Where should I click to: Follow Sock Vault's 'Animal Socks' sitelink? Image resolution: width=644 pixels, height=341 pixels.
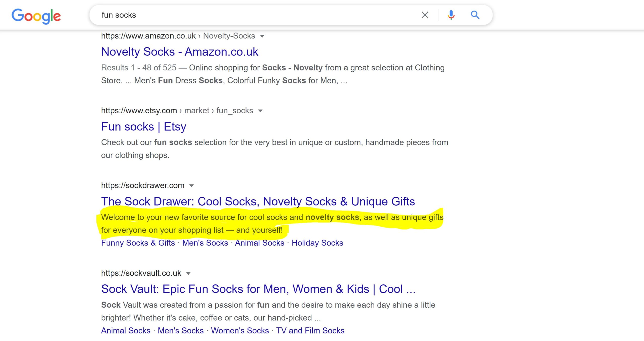click(x=126, y=331)
